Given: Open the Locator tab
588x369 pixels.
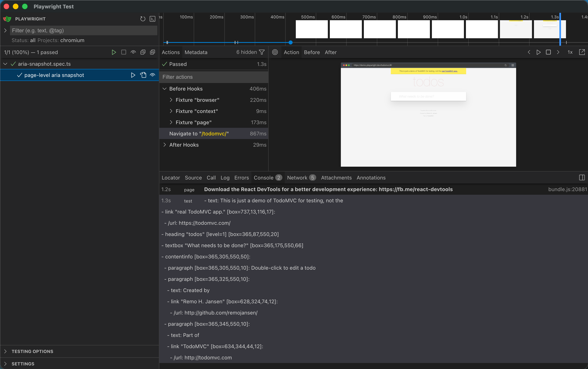Looking at the screenshot, I should 171,178.
